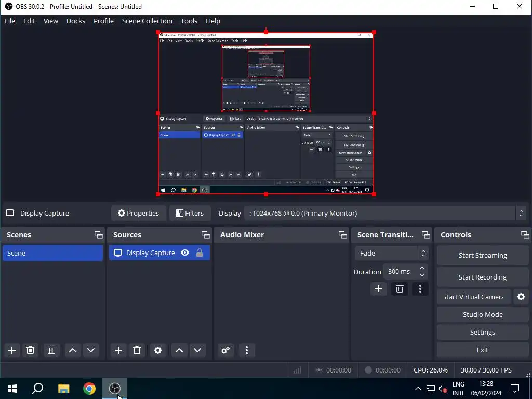Increase transition duration with up arrow

pyautogui.click(x=422, y=268)
